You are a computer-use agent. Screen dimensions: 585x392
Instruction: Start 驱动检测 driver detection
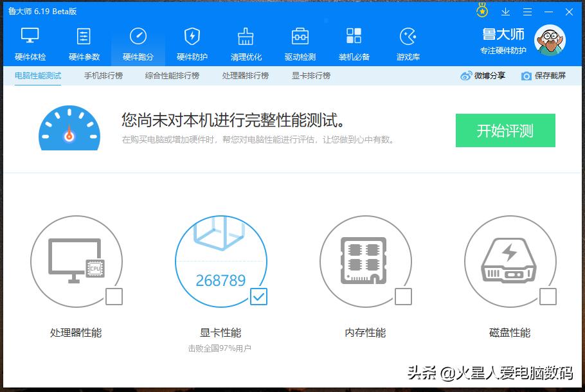point(300,43)
